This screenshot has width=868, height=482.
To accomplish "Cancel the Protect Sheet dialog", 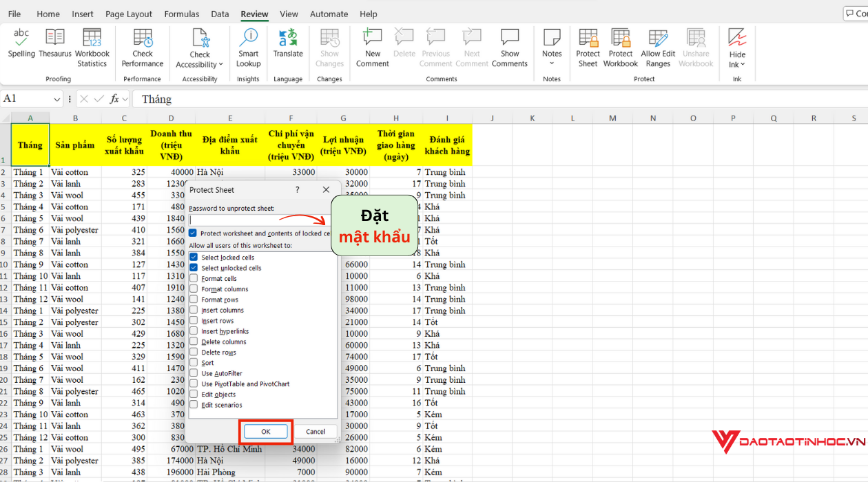I will 316,431.
